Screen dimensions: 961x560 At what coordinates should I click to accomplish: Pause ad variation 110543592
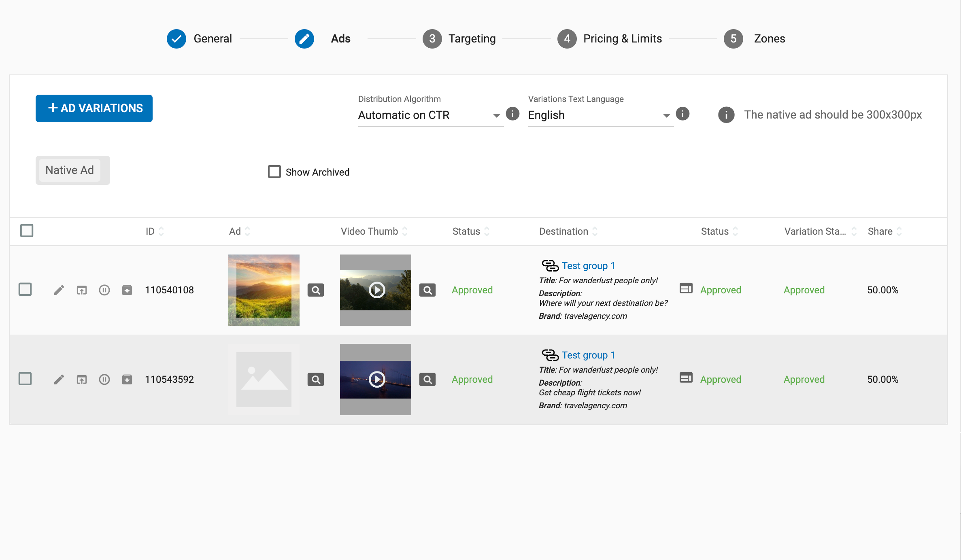tap(104, 379)
